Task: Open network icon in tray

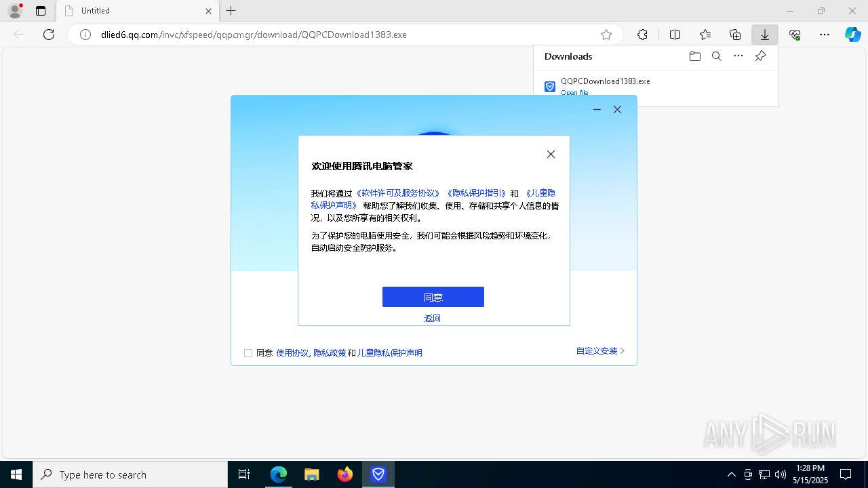Action: [x=764, y=474]
